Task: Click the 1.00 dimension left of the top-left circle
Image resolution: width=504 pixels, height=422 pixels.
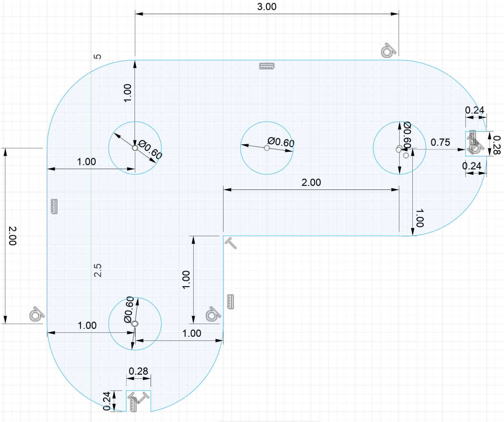Action: point(86,162)
